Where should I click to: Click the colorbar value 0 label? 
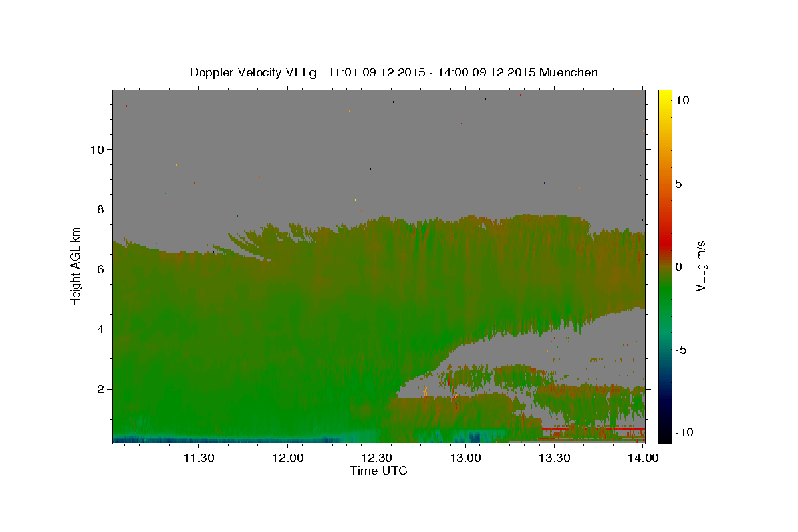click(678, 266)
